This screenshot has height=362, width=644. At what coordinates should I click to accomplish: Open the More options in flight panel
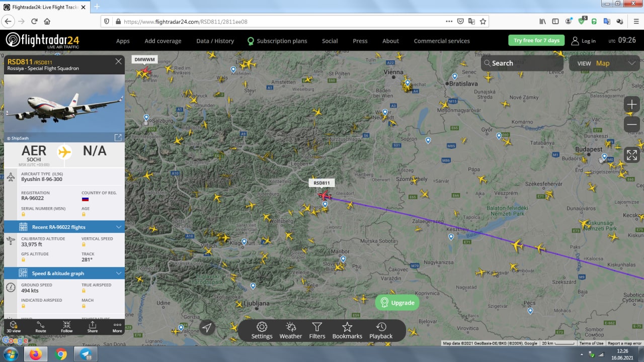[x=117, y=327]
